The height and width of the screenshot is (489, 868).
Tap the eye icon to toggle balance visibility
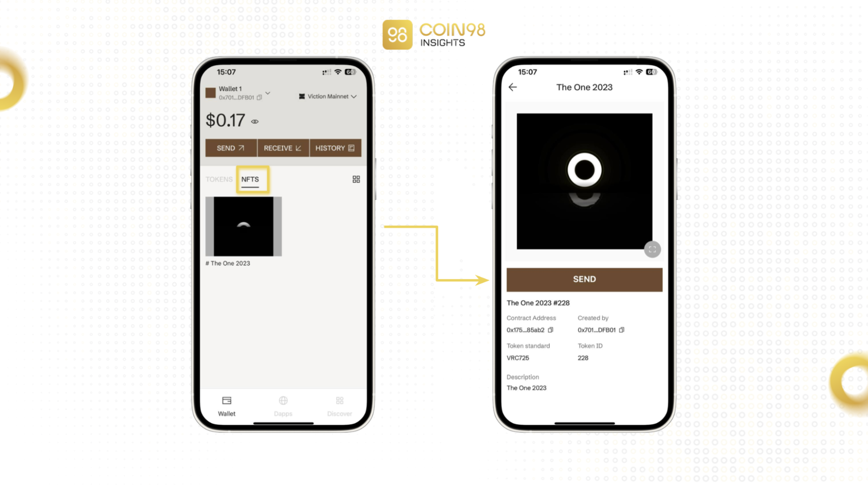[x=255, y=122]
